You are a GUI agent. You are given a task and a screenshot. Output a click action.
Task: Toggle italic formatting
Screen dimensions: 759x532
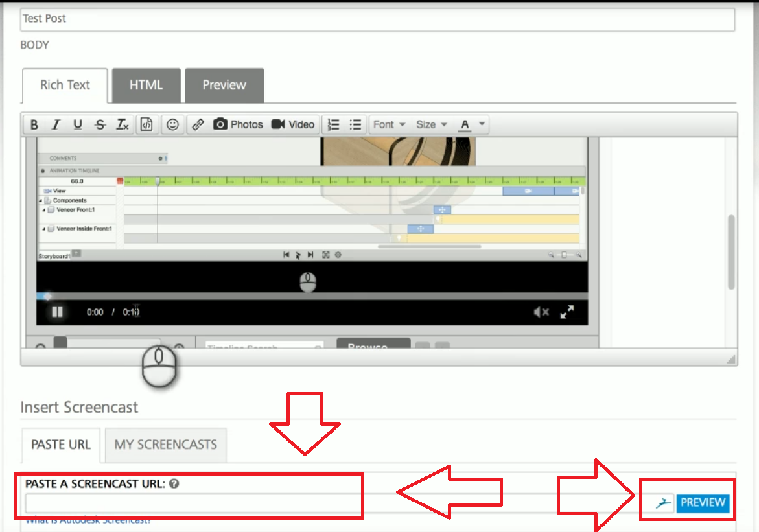(56, 125)
